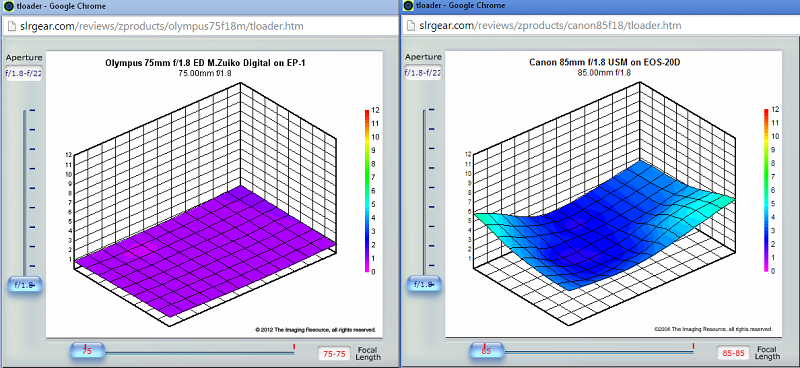Image resolution: width=800 pixels, height=368 pixels.
Task: Click the 75 focal length slider handle
Action: coord(87,351)
